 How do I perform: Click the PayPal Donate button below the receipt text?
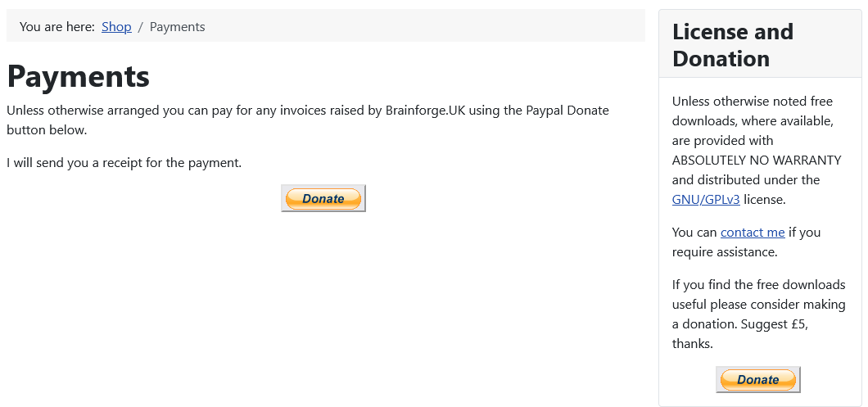(323, 198)
